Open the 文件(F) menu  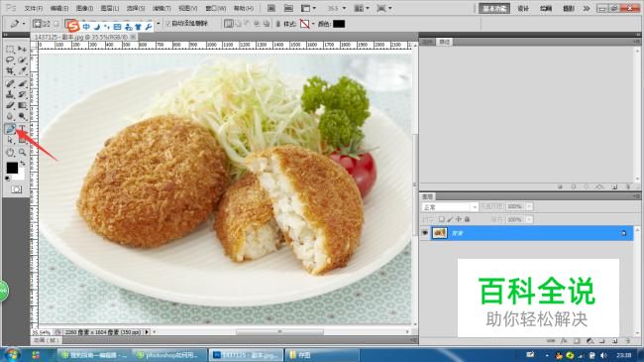[34, 8]
